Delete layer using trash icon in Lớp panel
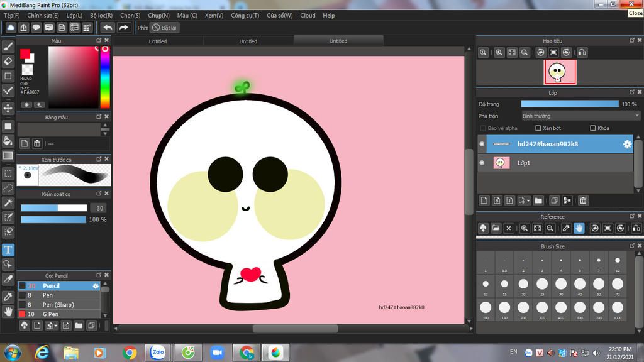The width and height of the screenshot is (644, 362). [x=583, y=200]
